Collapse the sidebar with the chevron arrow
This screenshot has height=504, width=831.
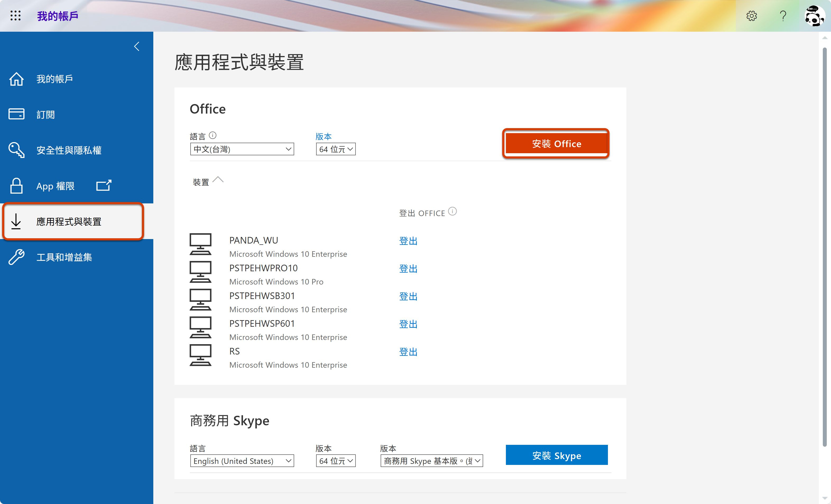point(137,46)
